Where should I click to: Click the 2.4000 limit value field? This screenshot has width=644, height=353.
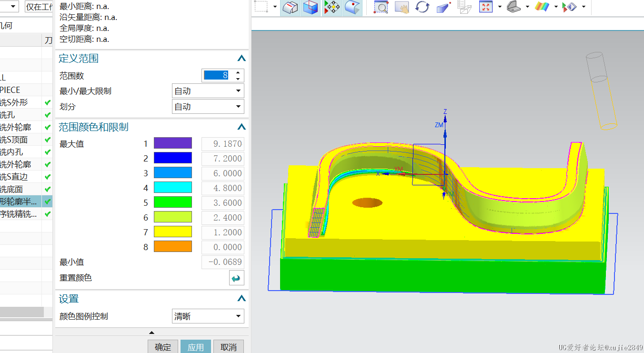[223, 217]
